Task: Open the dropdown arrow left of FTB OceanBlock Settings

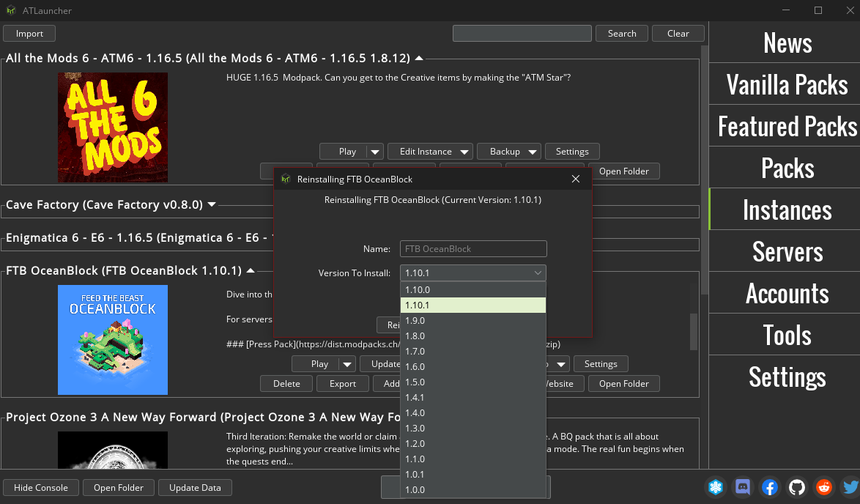Action: (561, 363)
